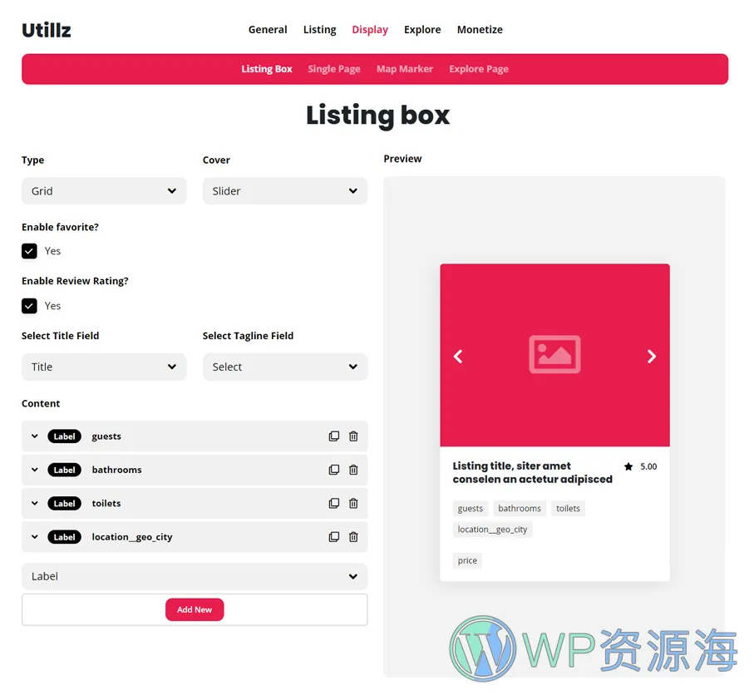Click the Yes label under Enable Review Rating

pyautogui.click(x=52, y=306)
